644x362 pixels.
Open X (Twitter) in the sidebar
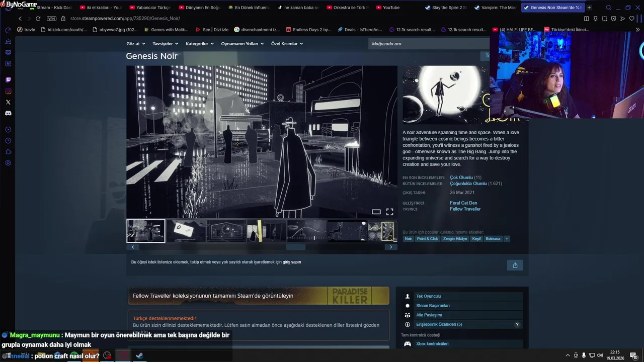(x=8, y=102)
